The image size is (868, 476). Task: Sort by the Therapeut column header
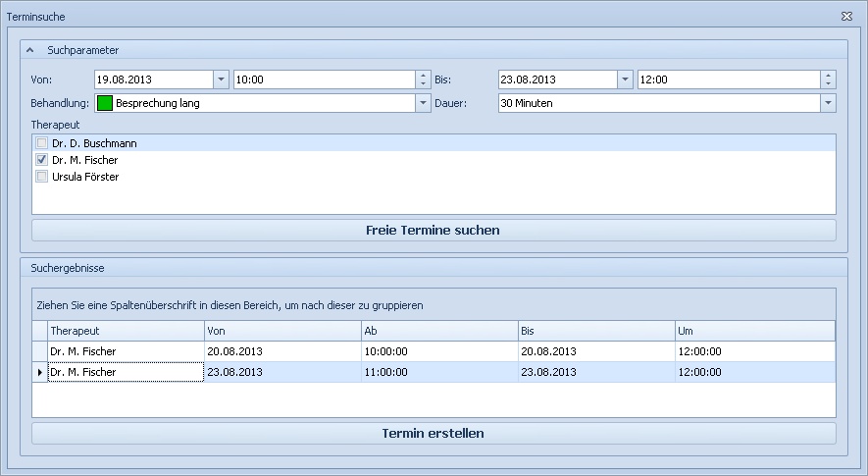[126, 331]
